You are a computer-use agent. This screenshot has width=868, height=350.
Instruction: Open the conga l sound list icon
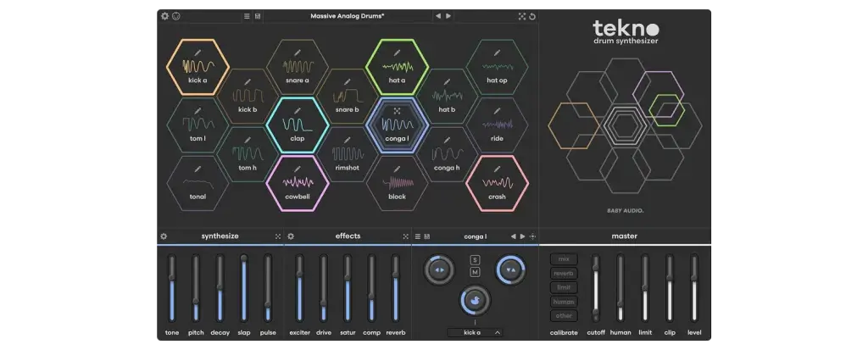pos(418,236)
